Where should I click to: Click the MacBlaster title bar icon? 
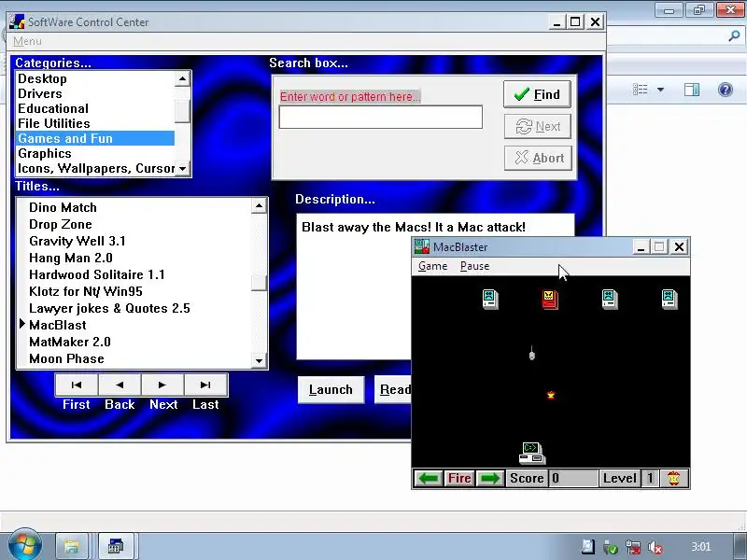tap(422, 246)
